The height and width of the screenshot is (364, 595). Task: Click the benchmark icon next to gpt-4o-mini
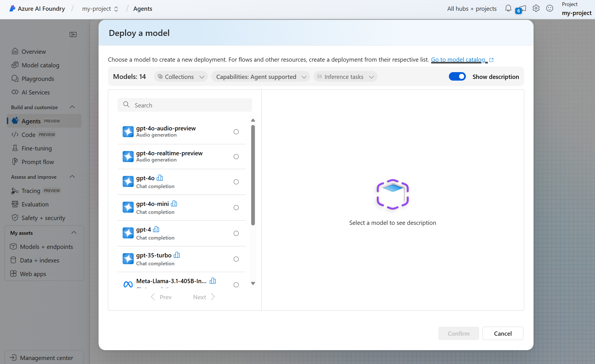(174, 204)
